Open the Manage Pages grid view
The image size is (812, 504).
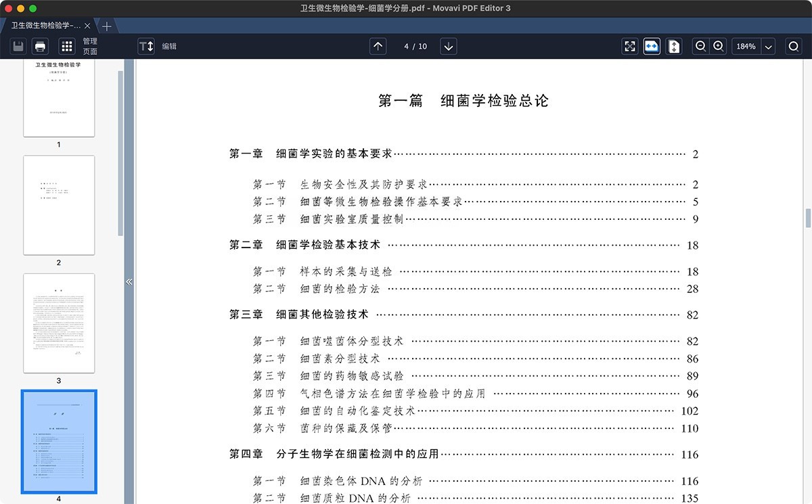click(x=66, y=46)
